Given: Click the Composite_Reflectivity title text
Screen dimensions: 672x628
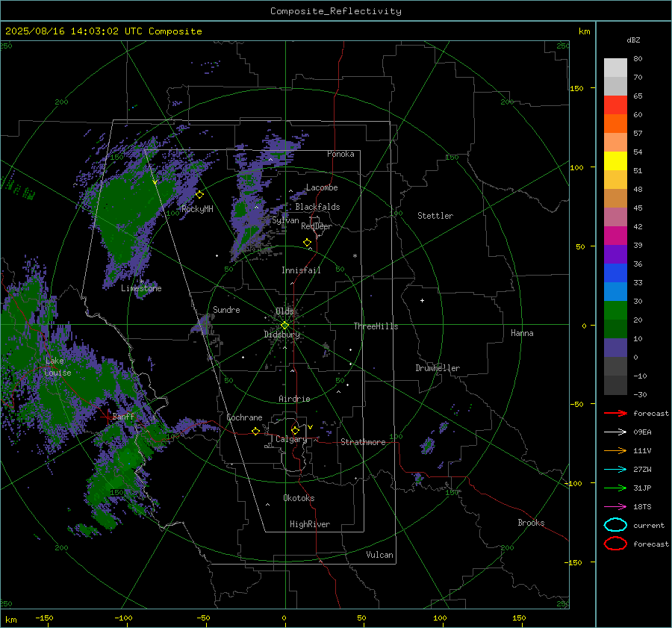Looking at the screenshot, I should click(336, 11).
